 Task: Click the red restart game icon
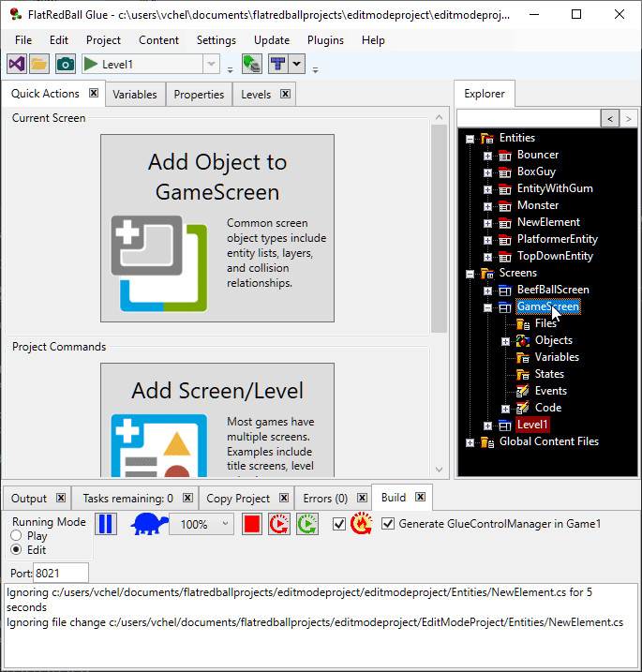click(279, 524)
